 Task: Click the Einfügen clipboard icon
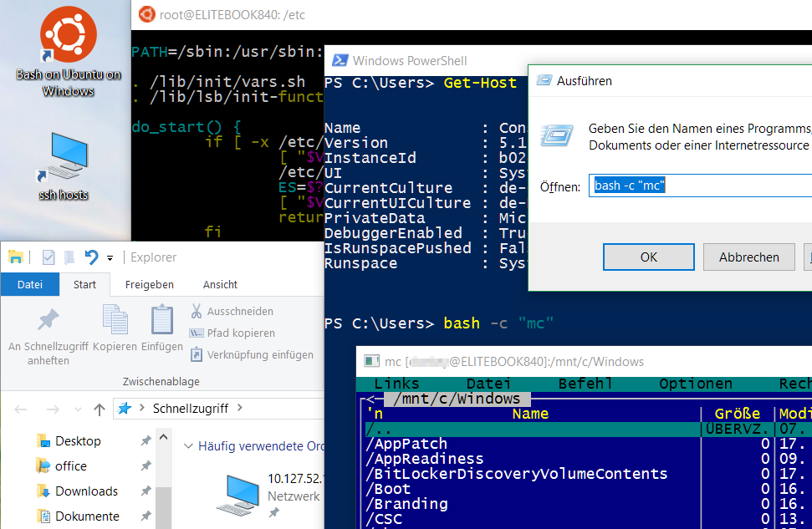161,320
